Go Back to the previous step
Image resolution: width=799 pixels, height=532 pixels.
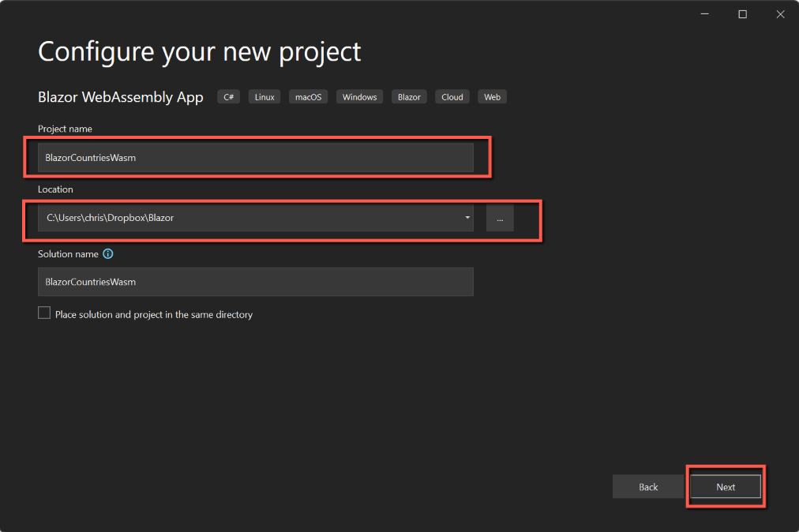pos(648,487)
